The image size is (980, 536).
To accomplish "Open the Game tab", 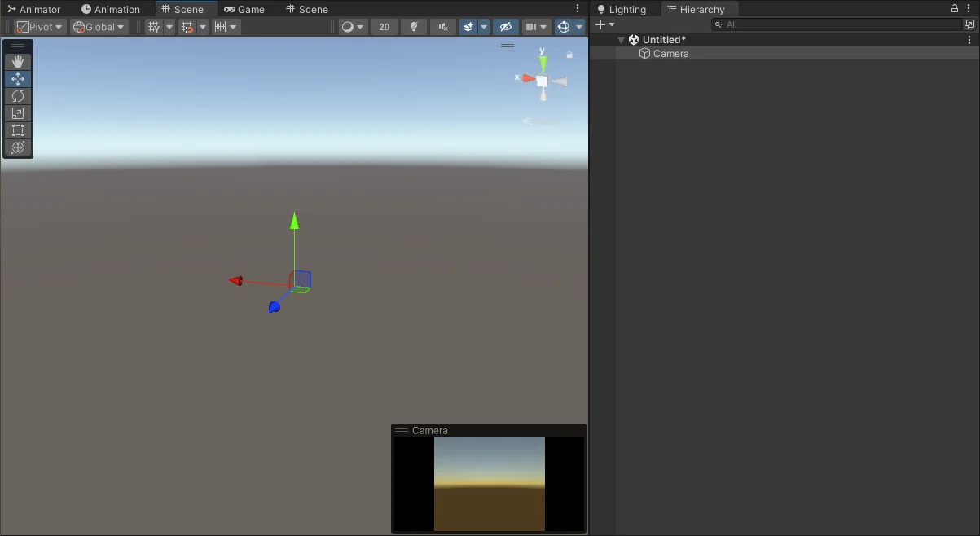I will (244, 10).
